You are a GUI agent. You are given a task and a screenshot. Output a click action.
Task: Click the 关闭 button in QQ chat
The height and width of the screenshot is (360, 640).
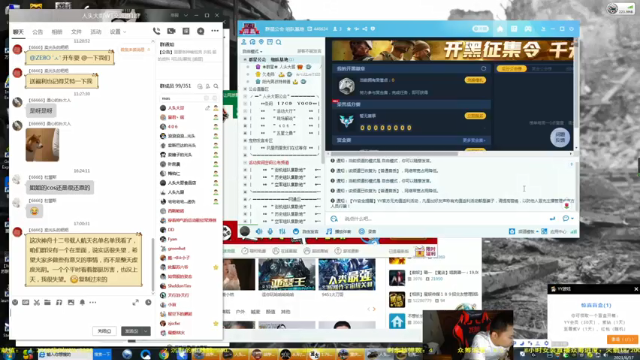click(104, 331)
